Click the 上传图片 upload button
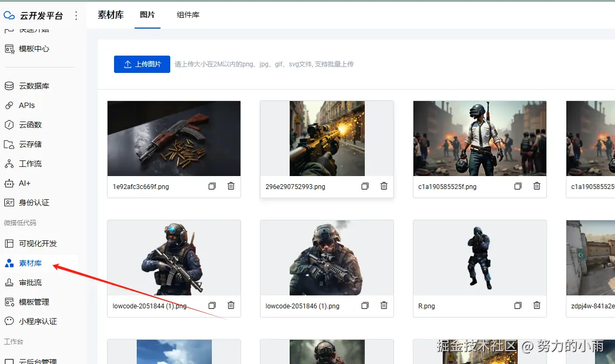The width and height of the screenshot is (615, 364). [x=142, y=64]
